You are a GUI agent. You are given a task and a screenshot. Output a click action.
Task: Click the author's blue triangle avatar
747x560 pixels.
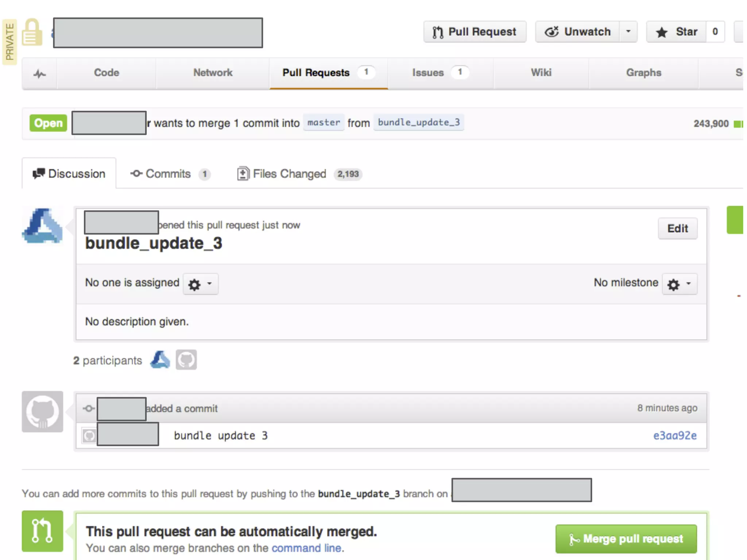click(x=42, y=226)
